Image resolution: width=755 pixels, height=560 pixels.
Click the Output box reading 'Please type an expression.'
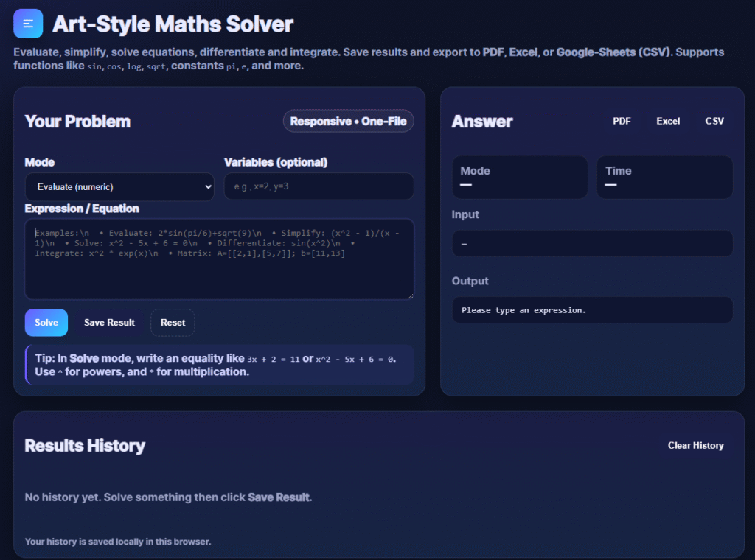[x=592, y=310]
